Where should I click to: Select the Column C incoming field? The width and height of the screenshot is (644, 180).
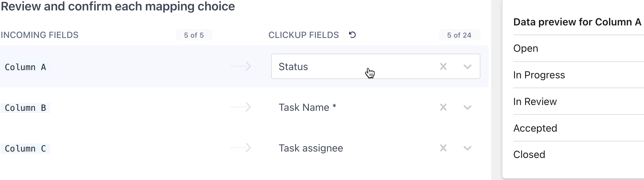pyautogui.click(x=25, y=148)
